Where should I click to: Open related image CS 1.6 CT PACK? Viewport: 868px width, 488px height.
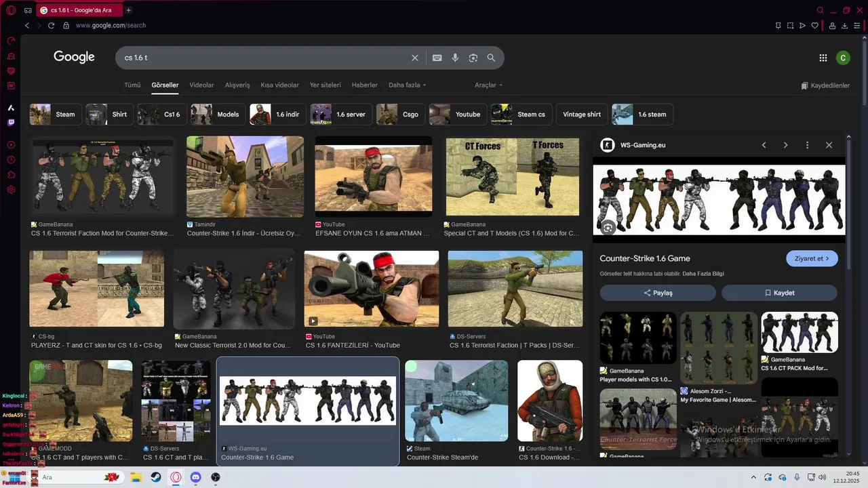pos(800,332)
